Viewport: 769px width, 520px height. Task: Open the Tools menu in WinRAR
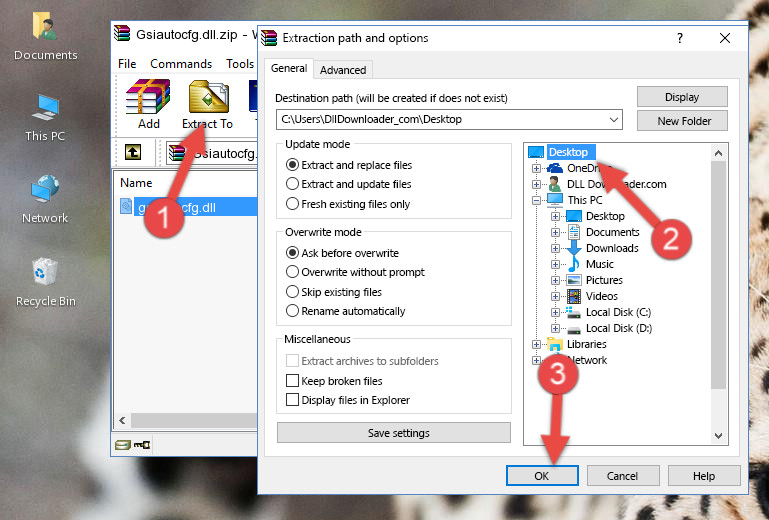pyautogui.click(x=240, y=64)
